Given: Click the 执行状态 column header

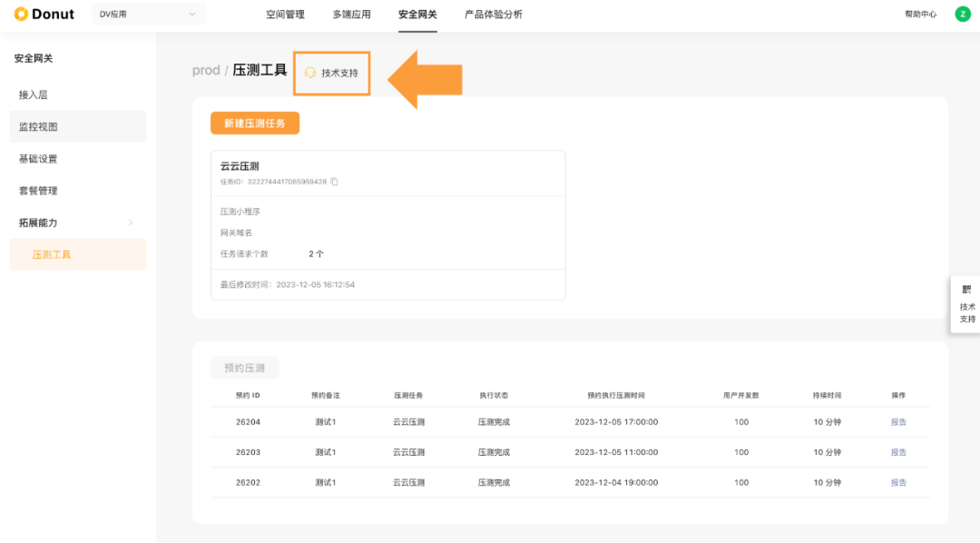Looking at the screenshot, I should point(494,395).
